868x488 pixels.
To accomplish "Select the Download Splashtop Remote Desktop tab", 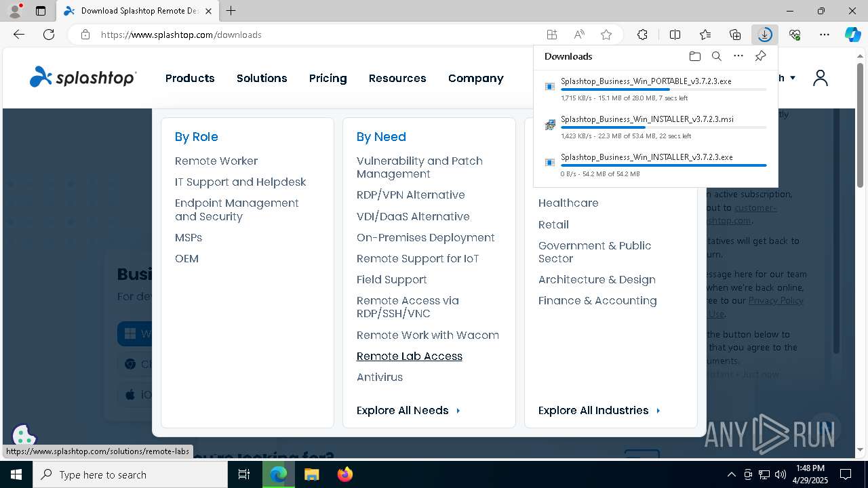I will pyautogui.click(x=138, y=11).
